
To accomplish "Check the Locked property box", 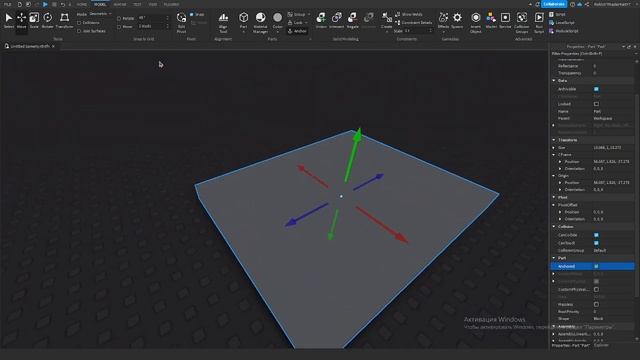I will point(596,104).
